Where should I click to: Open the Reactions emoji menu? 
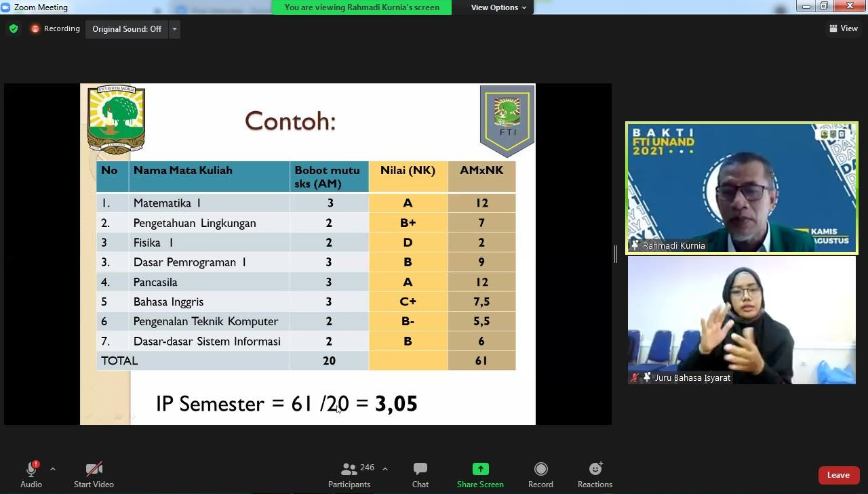(x=595, y=469)
